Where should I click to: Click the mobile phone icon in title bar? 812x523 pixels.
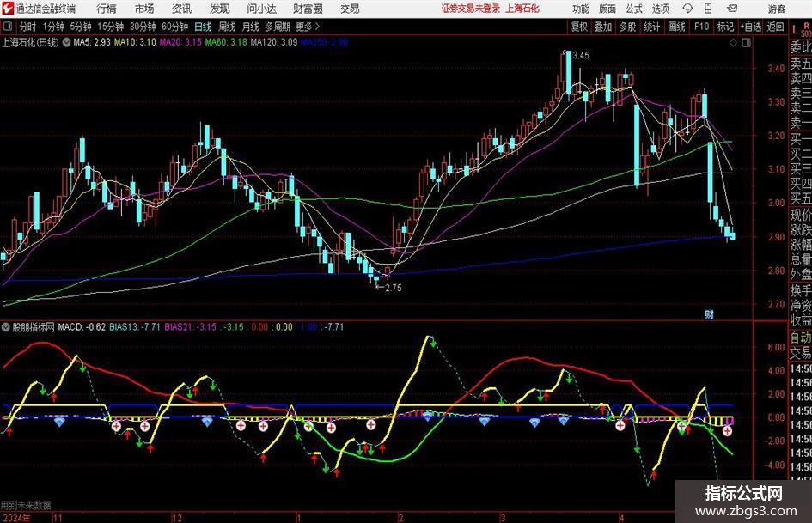point(708,9)
